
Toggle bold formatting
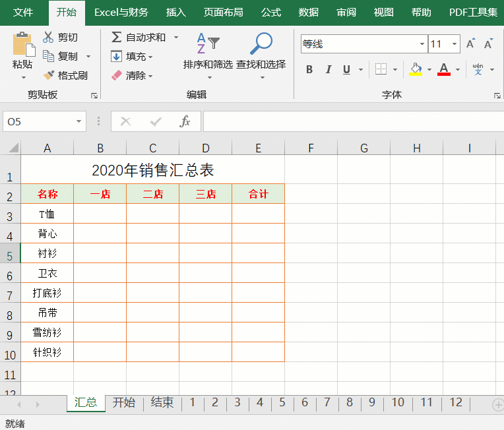point(309,69)
